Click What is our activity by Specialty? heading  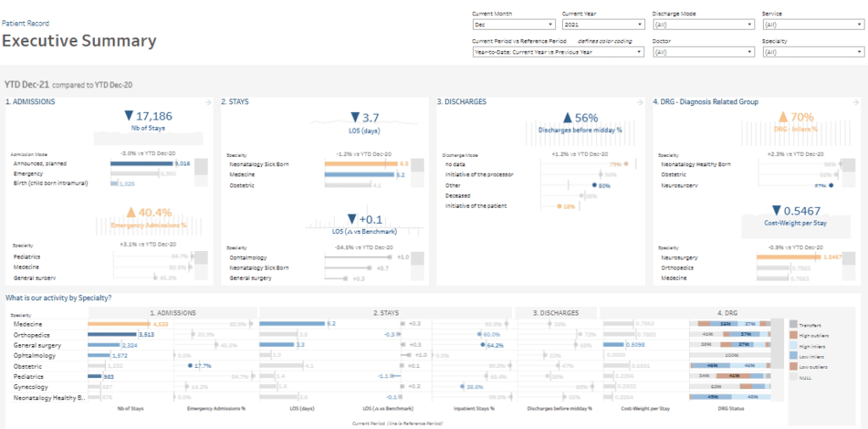(58, 298)
